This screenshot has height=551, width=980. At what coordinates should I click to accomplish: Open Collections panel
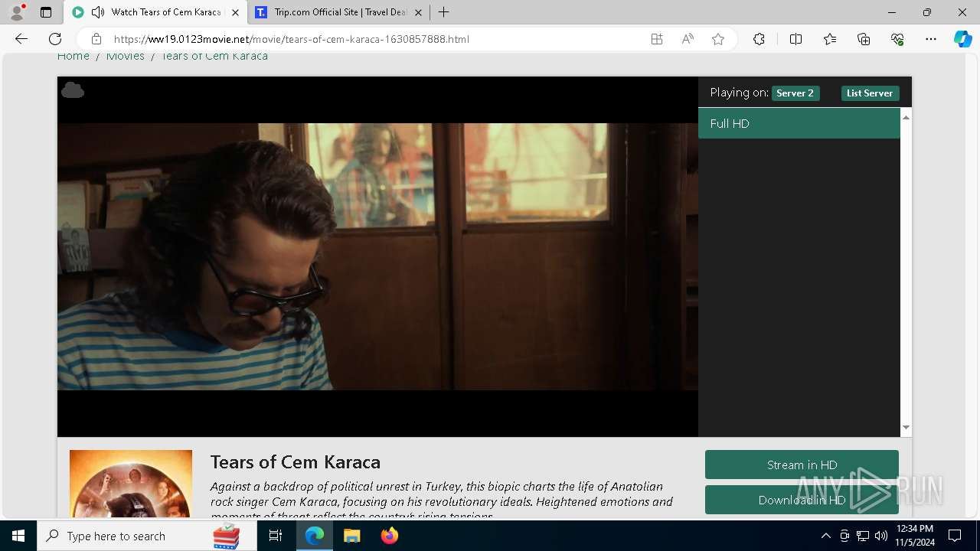coord(864,39)
